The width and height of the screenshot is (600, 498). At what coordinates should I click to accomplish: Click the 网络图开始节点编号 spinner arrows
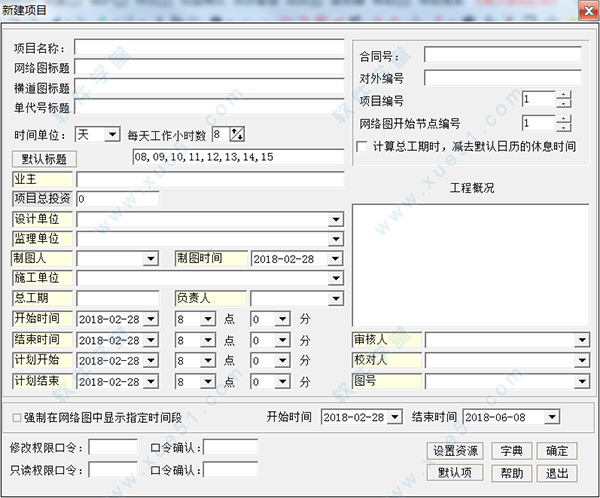point(564,123)
